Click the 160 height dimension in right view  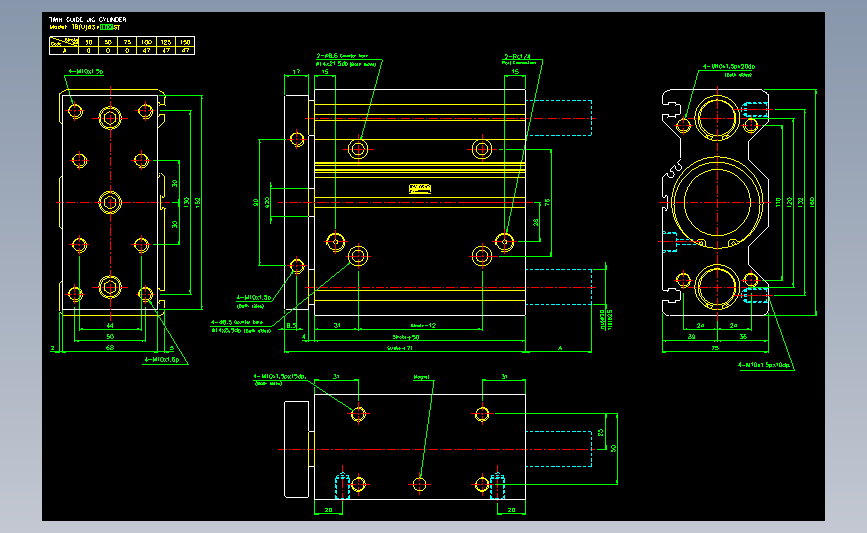(812, 202)
